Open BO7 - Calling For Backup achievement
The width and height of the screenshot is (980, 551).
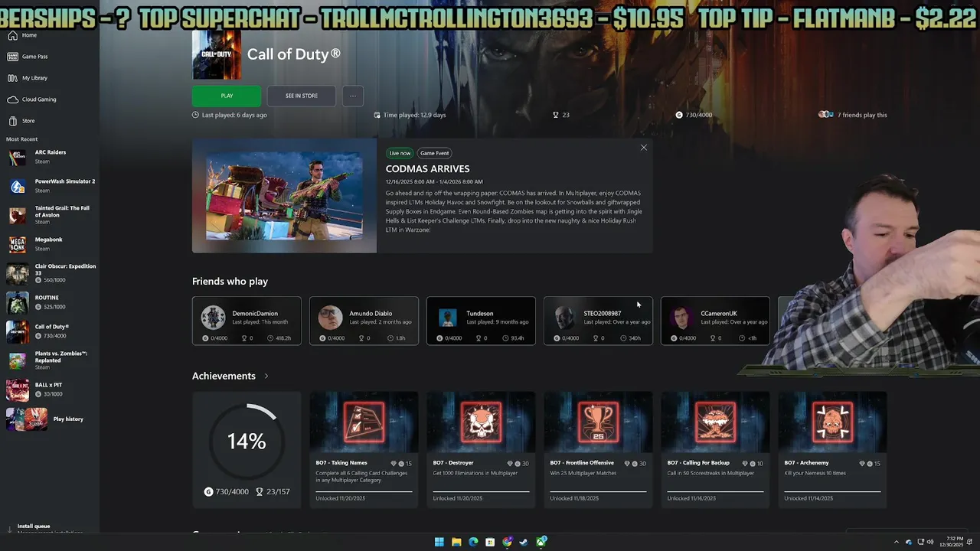(x=715, y=450)
